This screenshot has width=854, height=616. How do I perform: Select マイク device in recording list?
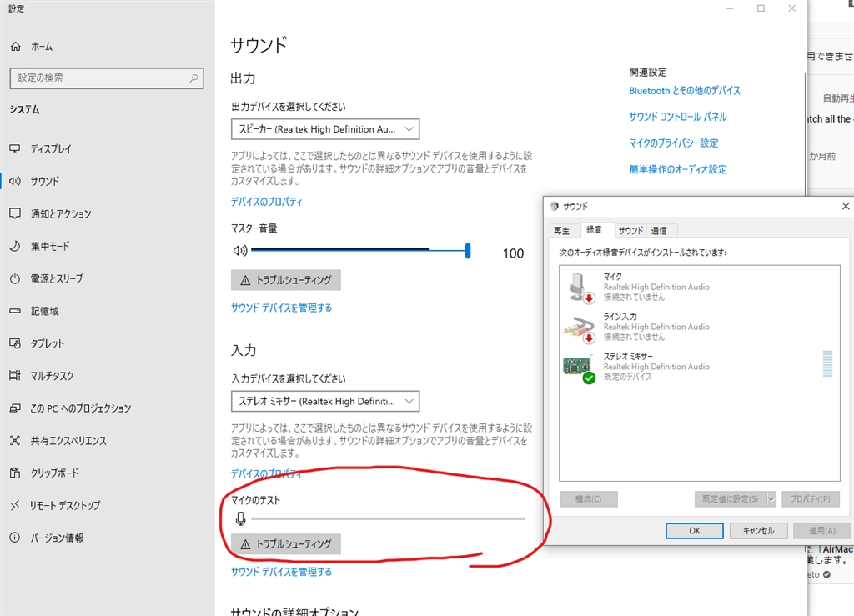[x=700, y=287]
